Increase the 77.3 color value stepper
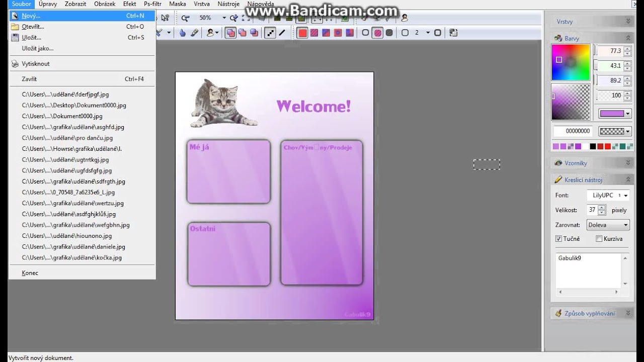Viewport: 644px width, 362px height. pos(627,49)
